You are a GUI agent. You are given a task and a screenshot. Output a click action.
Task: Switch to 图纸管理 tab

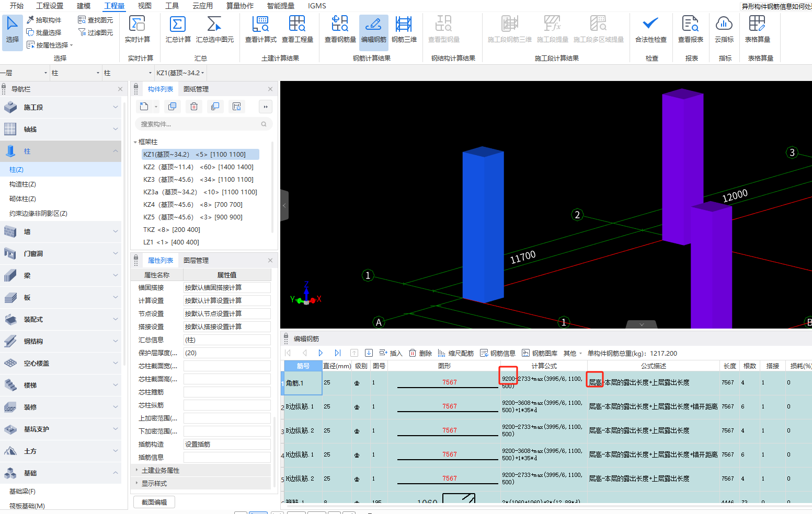196,89
